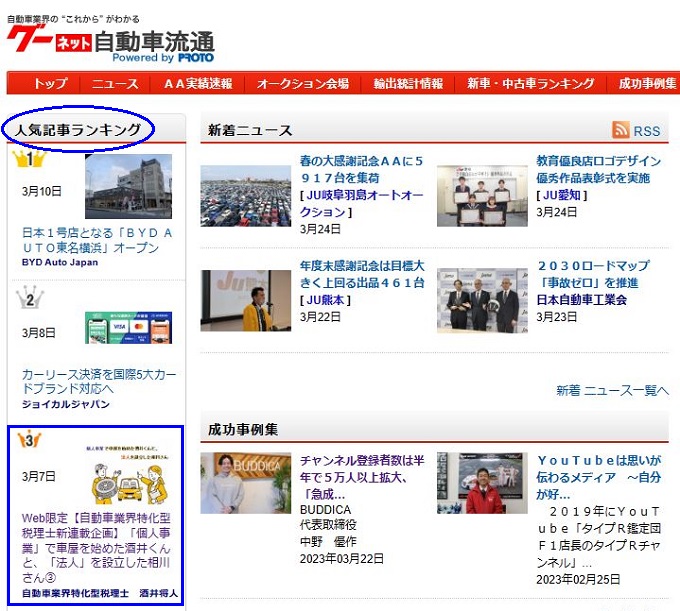Image resolution: width=680 pixels, height=611 pixels.
Task: Open the 新着 ニュース一覧へ link
Action: coord(612,390)
